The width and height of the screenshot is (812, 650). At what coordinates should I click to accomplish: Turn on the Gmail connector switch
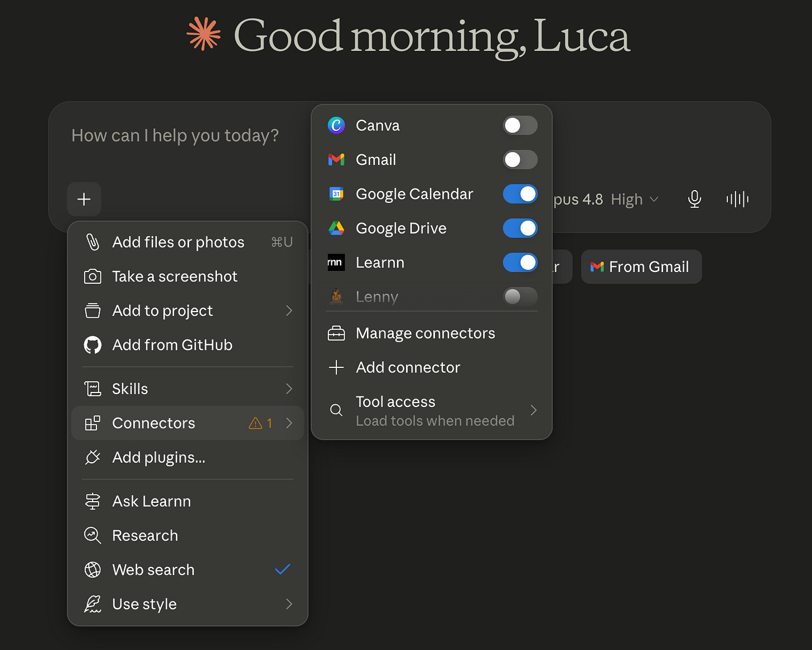click(x=520, y=160)
